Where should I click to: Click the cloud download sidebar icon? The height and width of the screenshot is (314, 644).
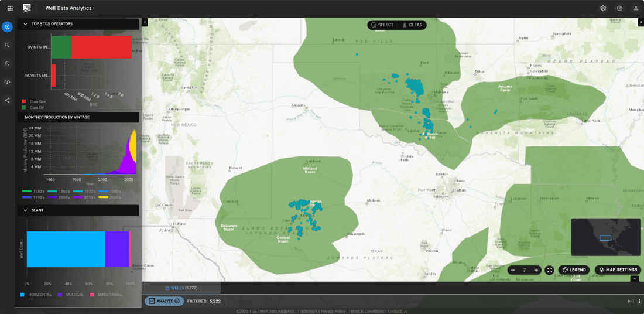tap(7, 82)
